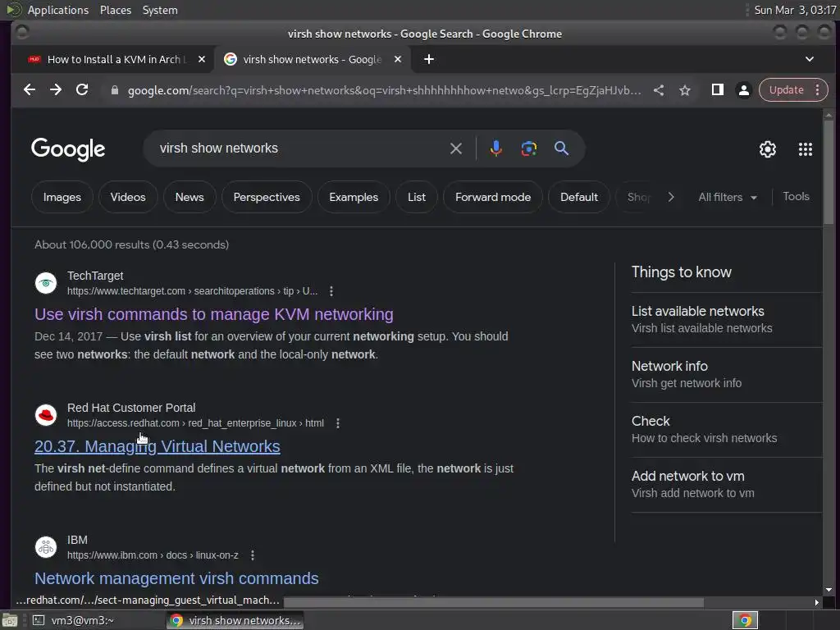Open Use virsh commands KVM networking link

pyautogui.click(x=214, y=314)
